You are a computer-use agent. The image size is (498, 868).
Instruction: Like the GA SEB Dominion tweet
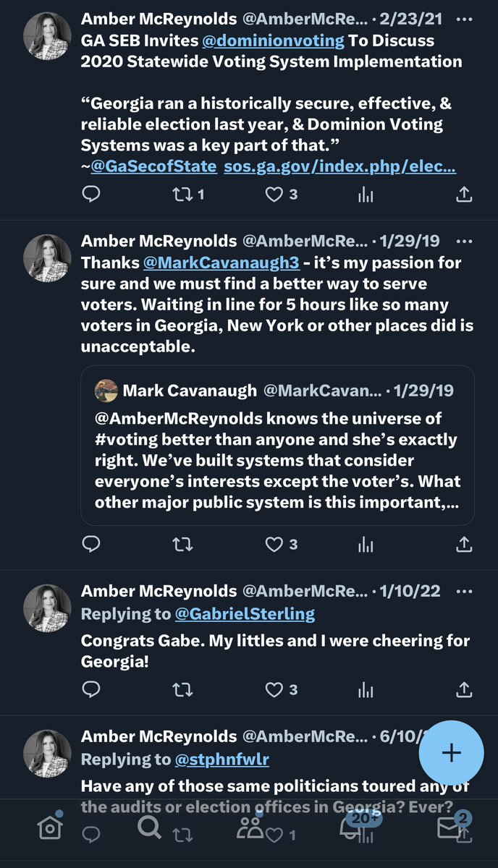click(274, 194)
